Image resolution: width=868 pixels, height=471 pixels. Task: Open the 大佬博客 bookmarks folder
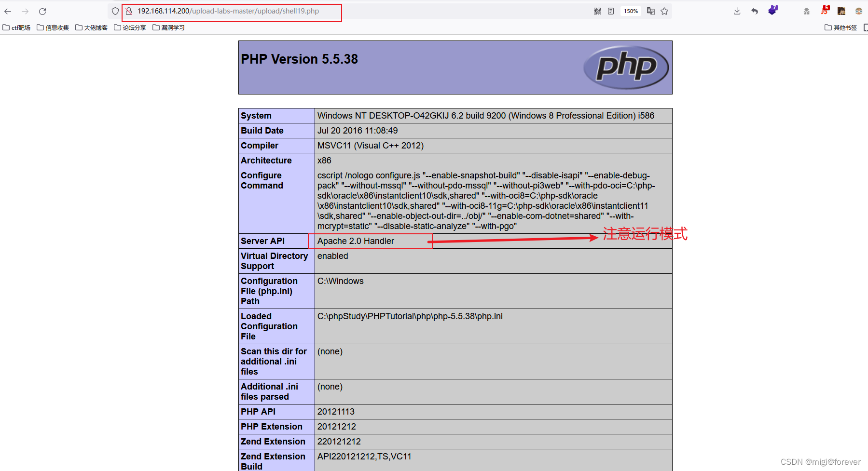pos(92,27)
